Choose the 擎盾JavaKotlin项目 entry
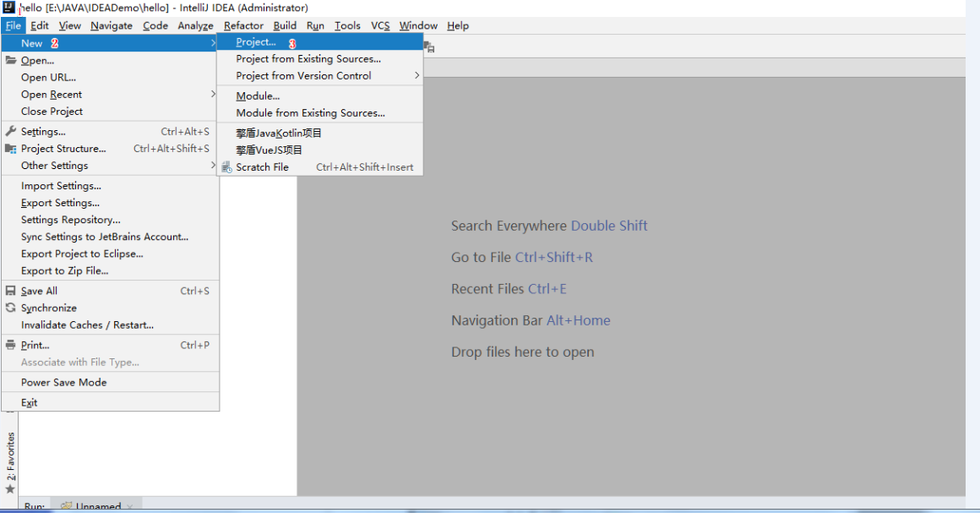 pos(320,134)
